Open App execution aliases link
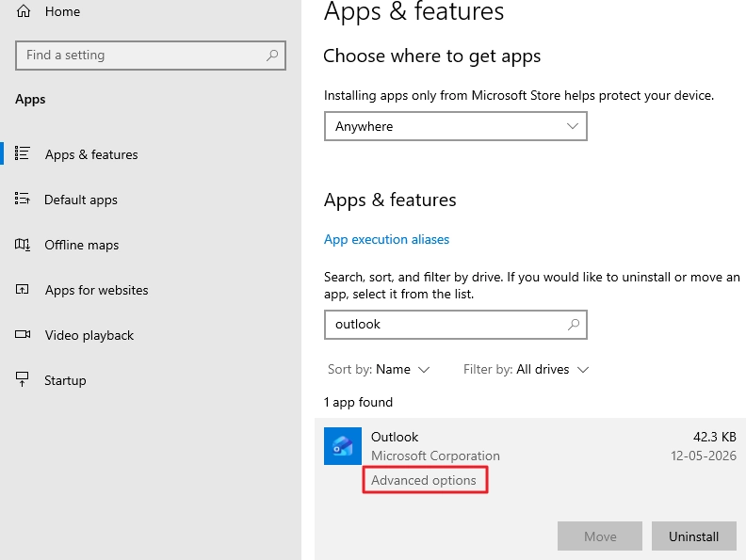The height and width of the screenshot is (560, 746). point(386,239)
